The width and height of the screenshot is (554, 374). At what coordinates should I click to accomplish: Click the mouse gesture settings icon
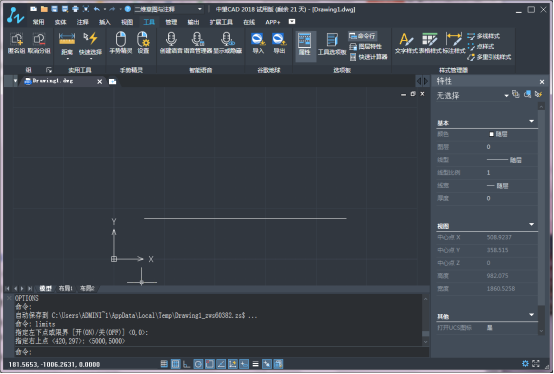click(x=143, y=42)
